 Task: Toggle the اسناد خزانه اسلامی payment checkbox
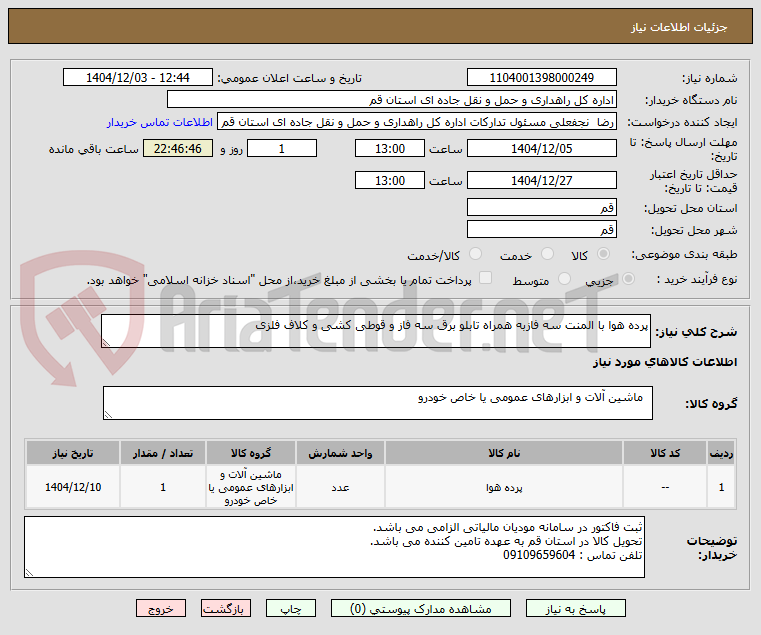point(485,278)
